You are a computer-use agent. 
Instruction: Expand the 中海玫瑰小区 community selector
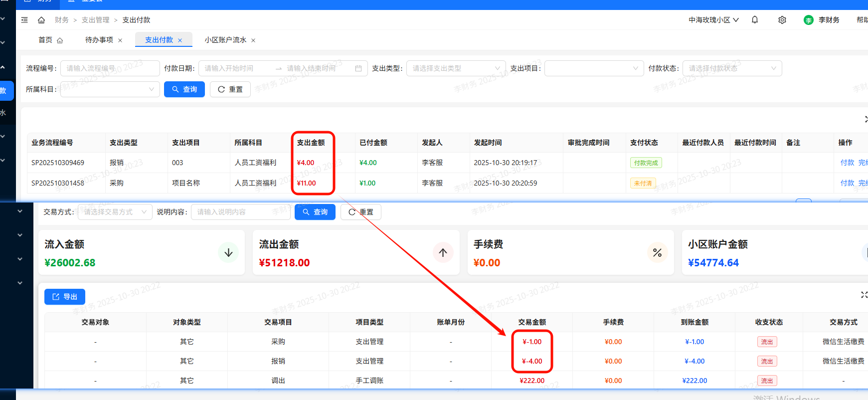(713, 20)
